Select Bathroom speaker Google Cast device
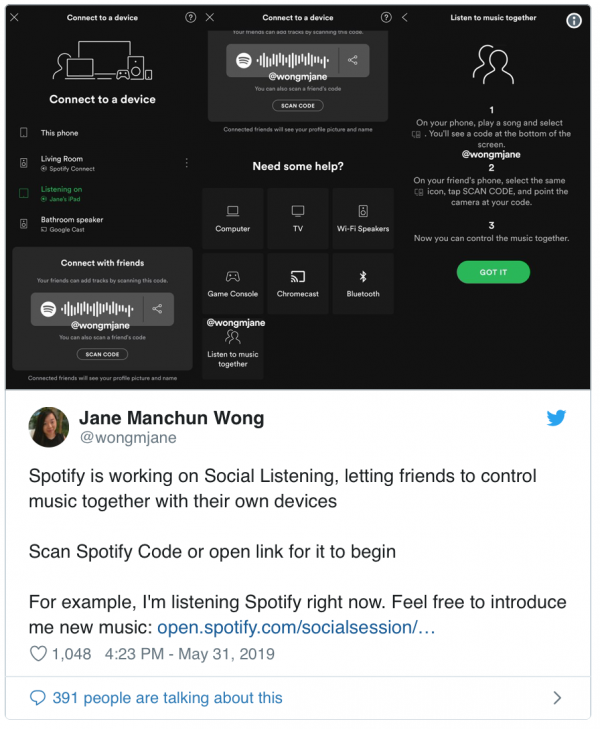This screenshot has width=600, height=729. click(102, 224)
